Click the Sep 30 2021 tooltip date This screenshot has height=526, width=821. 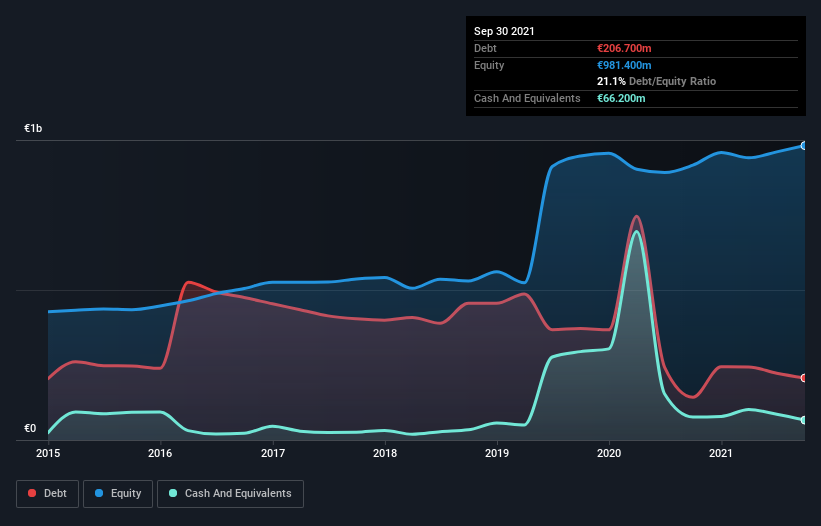(x=504, y=31)
